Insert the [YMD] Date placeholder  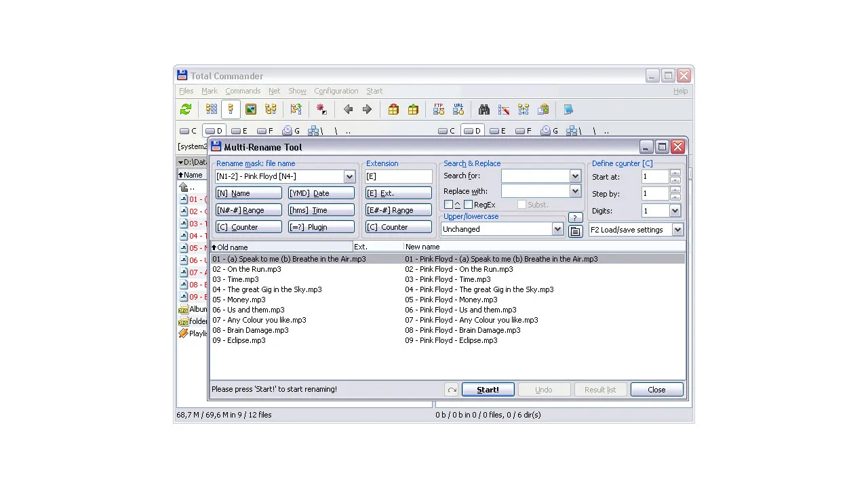click(x=321, y=193)
